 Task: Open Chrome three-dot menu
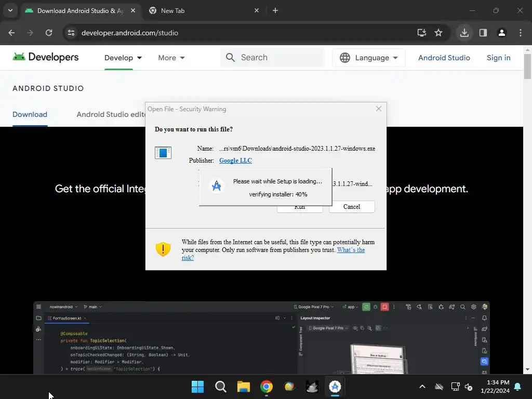[521, 33]
